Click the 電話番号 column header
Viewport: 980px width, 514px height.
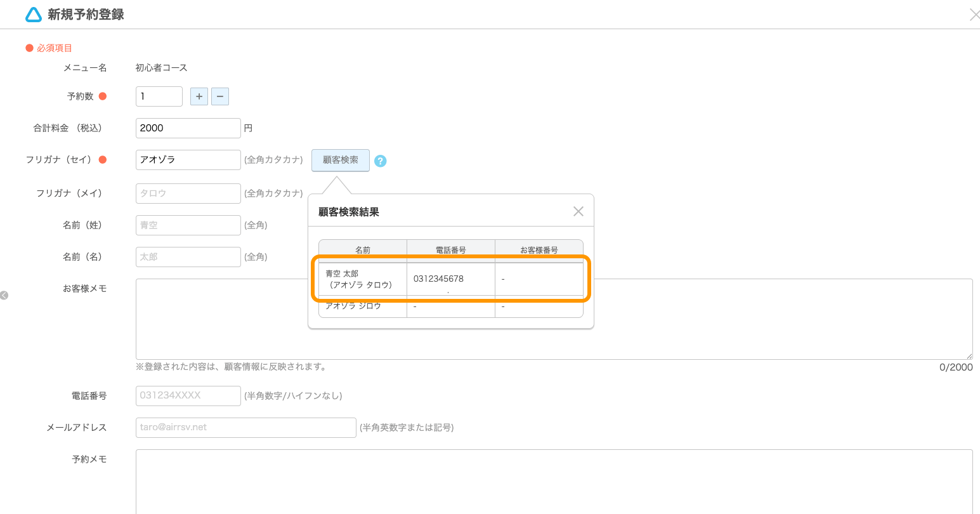point(450,249)
